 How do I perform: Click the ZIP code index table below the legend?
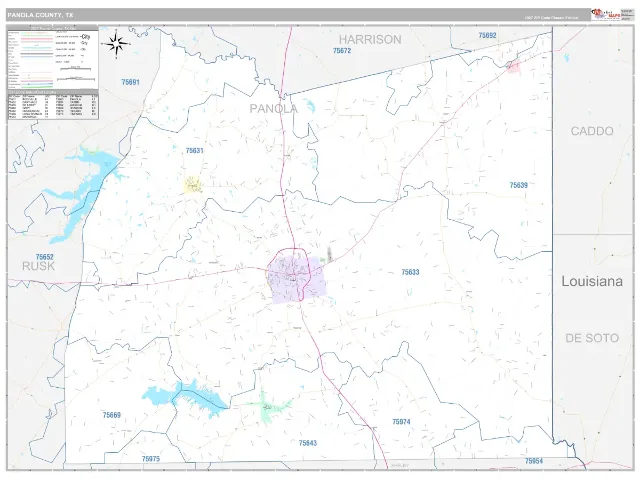53,105
